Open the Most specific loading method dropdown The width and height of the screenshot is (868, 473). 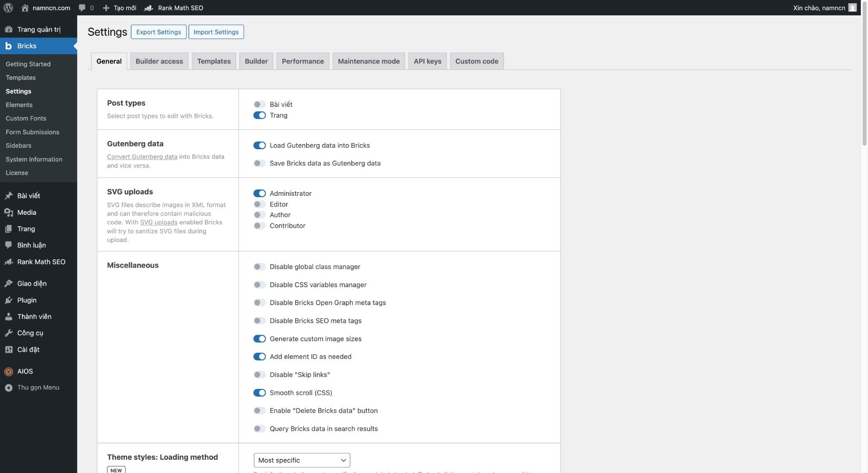click(302, 460)
